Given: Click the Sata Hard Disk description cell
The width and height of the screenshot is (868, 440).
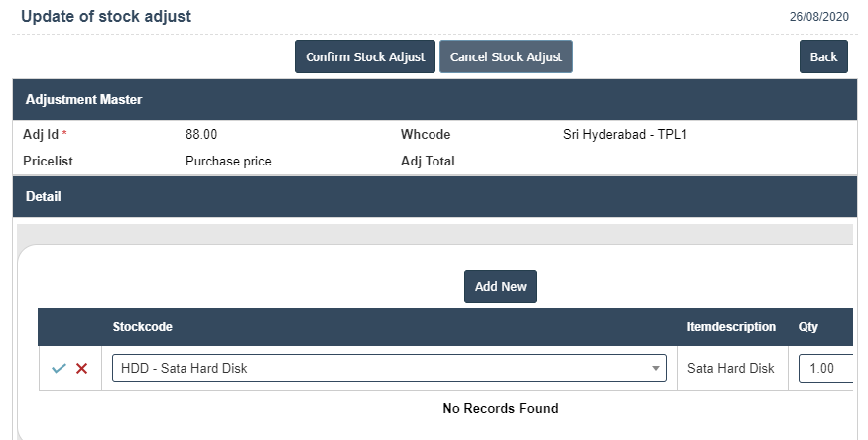Looking at the screenshot, I should pyautogui.click(x=730, y=369).
